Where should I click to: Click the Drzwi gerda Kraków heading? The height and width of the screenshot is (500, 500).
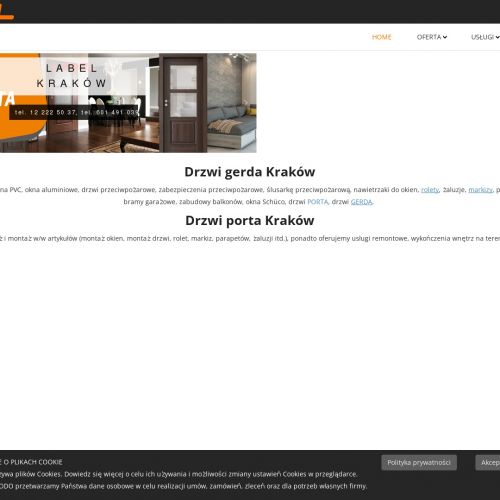[250, 172]
